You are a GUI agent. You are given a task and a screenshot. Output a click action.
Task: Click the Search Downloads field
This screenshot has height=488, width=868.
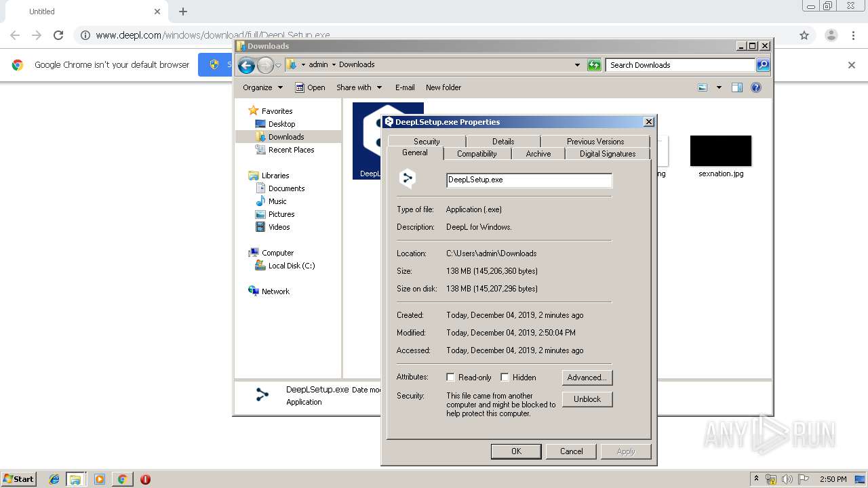680,65
